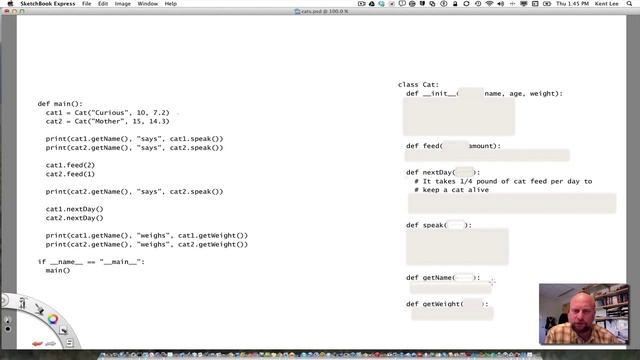
Task: Open the Time Machine clock icon
Action: point(478,4)
